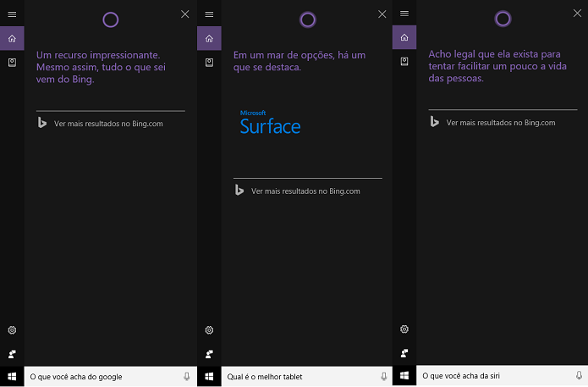The height and width of the screenshot is (387, 588).
Task: Open Feedback icon in the siri query panel
Action: coord(404,353)
